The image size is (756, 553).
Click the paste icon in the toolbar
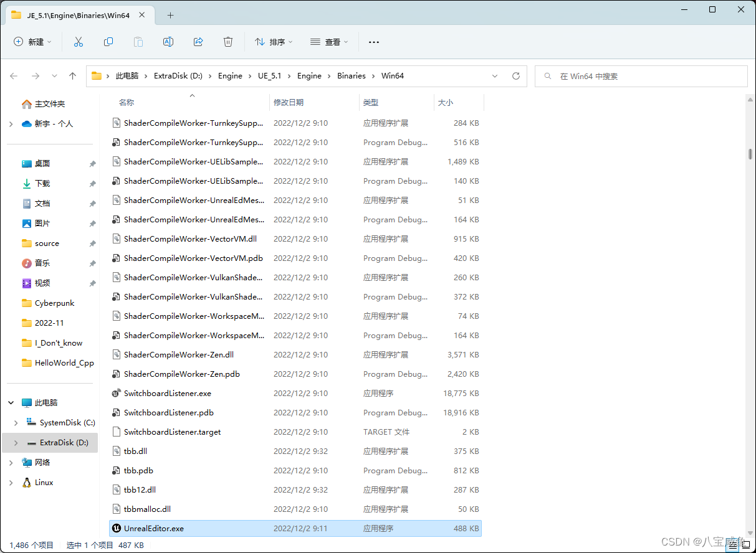click(x=138, y=41)
